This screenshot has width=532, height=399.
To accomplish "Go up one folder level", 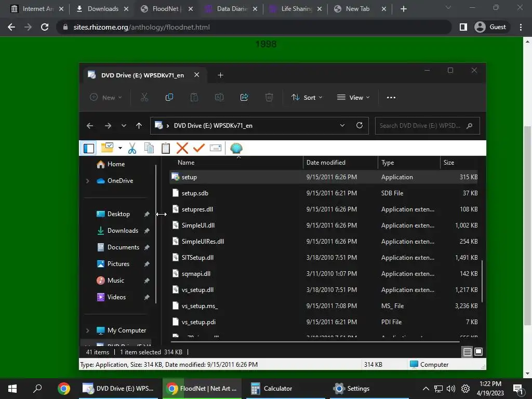I will click(139, 126).
